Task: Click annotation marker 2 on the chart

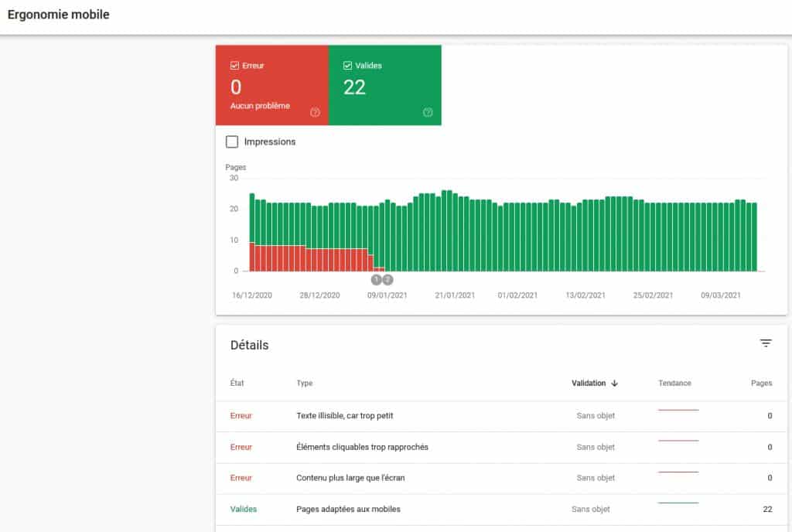Action: pos(387,279)
